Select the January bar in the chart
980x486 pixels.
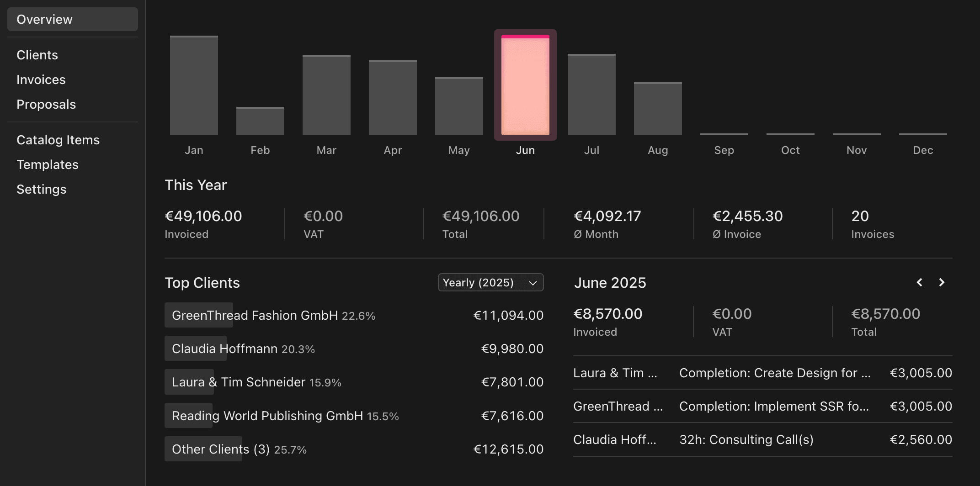coord(194,85)
